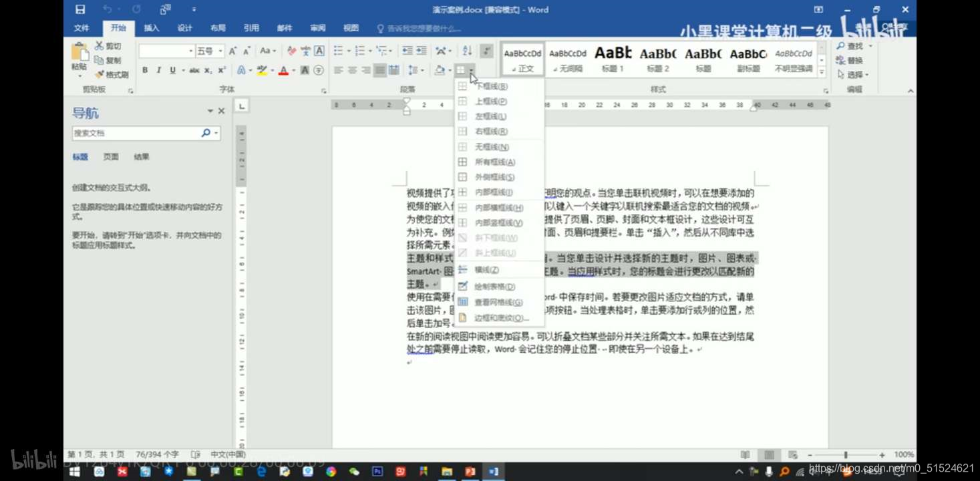
Task: Click the clear formatting icon
Action: pyautogui.click(x=291, y=51)
